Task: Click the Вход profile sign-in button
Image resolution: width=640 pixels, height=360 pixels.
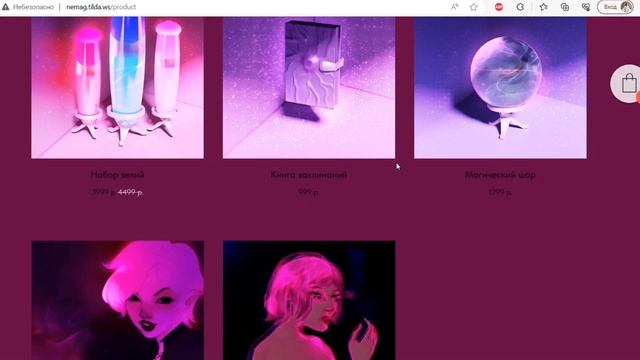Action: coord(616,7)
